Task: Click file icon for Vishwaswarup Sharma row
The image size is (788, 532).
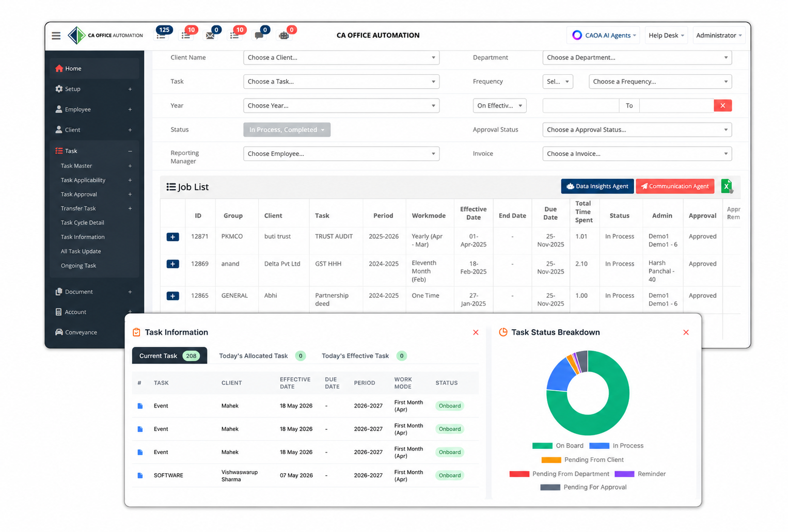Action: [140, 475]
